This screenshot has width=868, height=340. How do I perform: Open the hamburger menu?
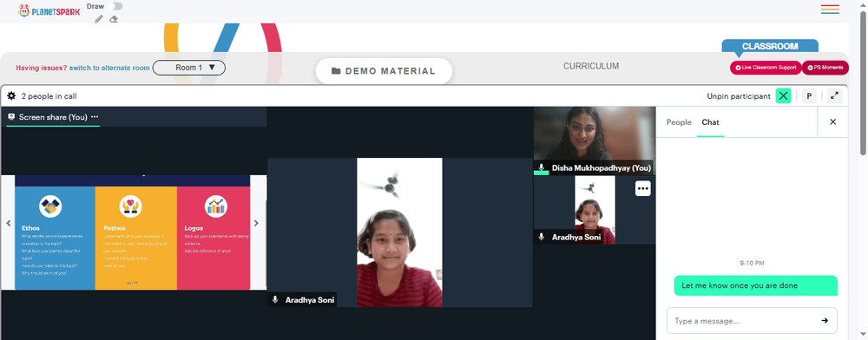[x=830, y=10]
